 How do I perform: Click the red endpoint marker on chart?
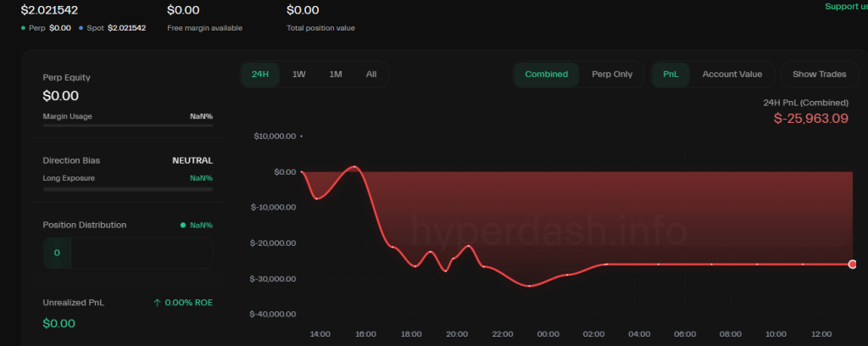click(x=853, y=265)
